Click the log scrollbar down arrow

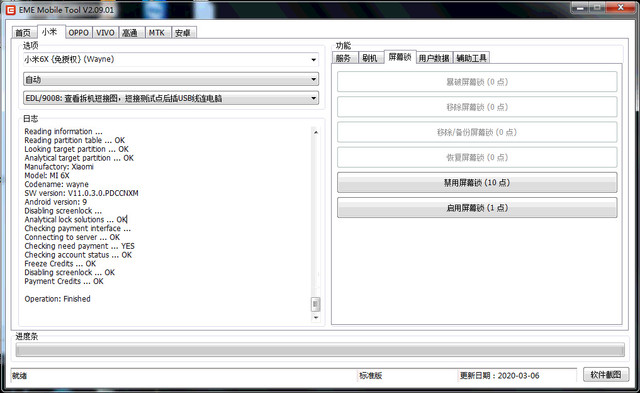click(316, 317)
